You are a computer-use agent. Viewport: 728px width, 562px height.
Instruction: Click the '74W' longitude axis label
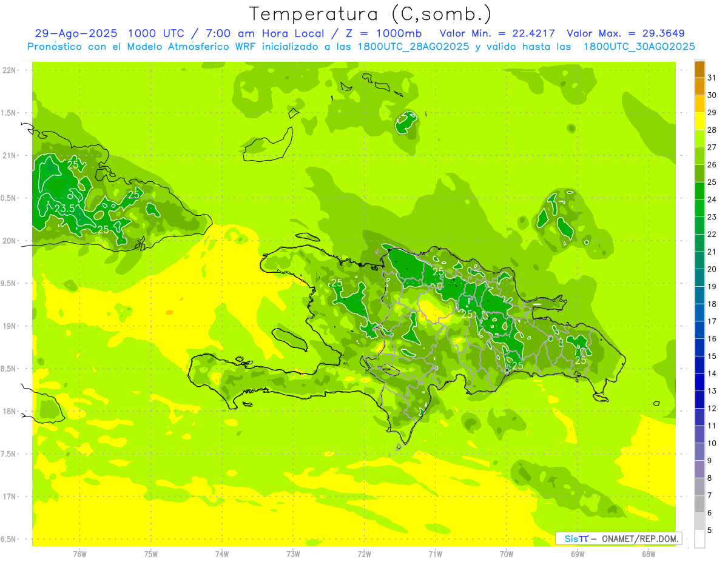(222, 554)
